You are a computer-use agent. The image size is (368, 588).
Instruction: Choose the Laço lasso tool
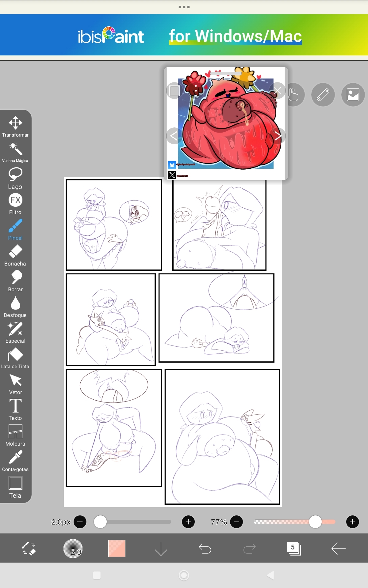click(x=15, y=178)
